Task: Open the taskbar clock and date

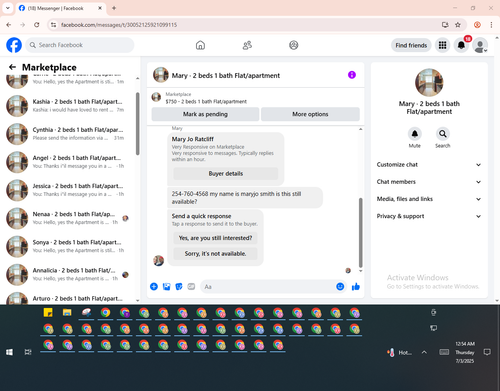Action: 465,352
